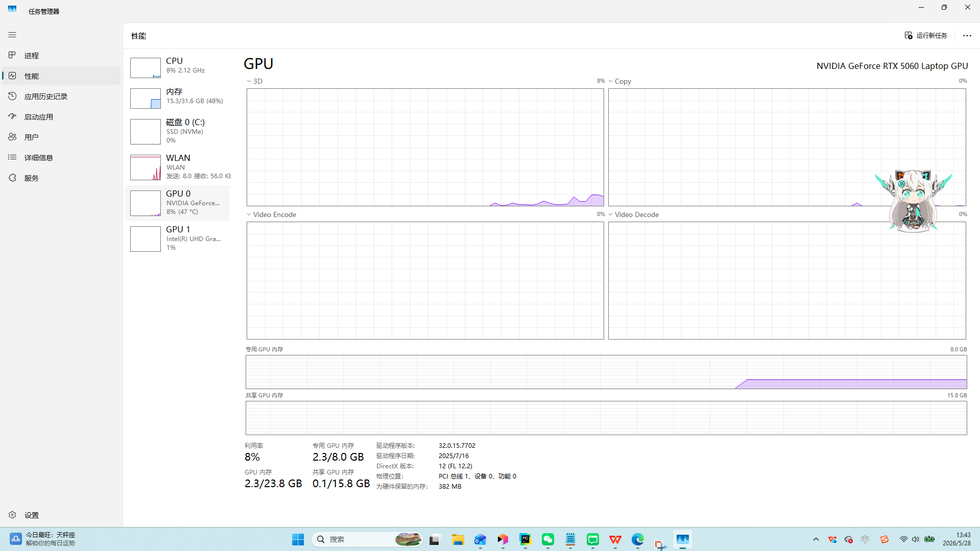Click the 运行新任务 button

click(926, 35)
